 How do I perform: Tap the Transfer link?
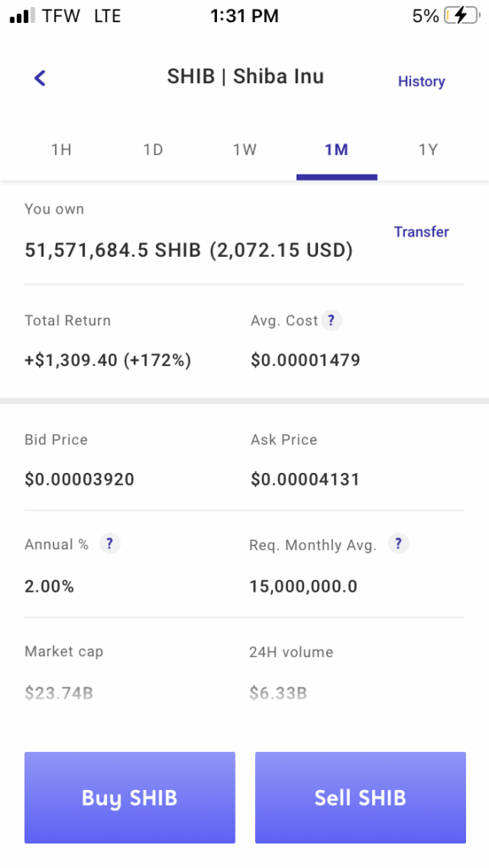coord(421,231)
